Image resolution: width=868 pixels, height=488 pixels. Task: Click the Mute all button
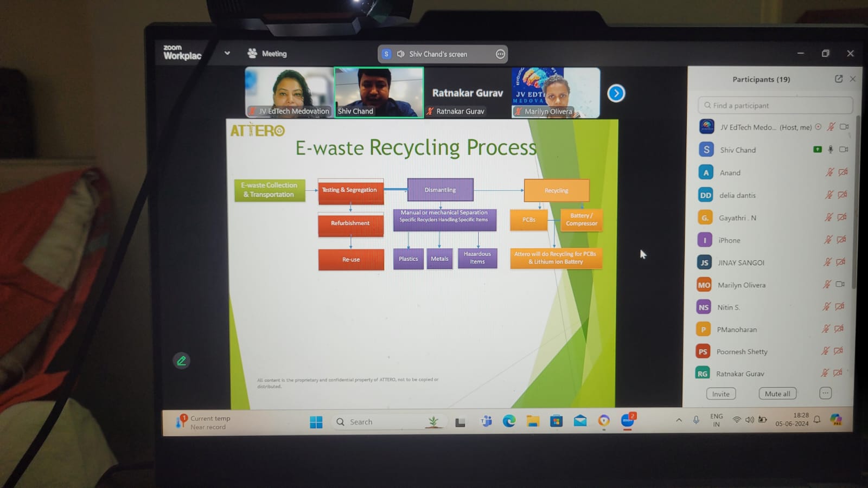(777, 394)
